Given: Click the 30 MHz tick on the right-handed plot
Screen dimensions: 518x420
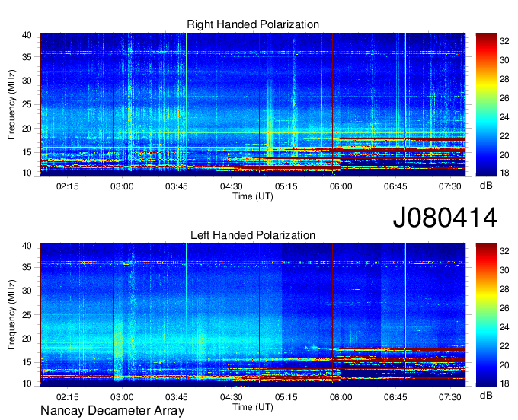Looking at the screenshot, I should click(27, 81).
